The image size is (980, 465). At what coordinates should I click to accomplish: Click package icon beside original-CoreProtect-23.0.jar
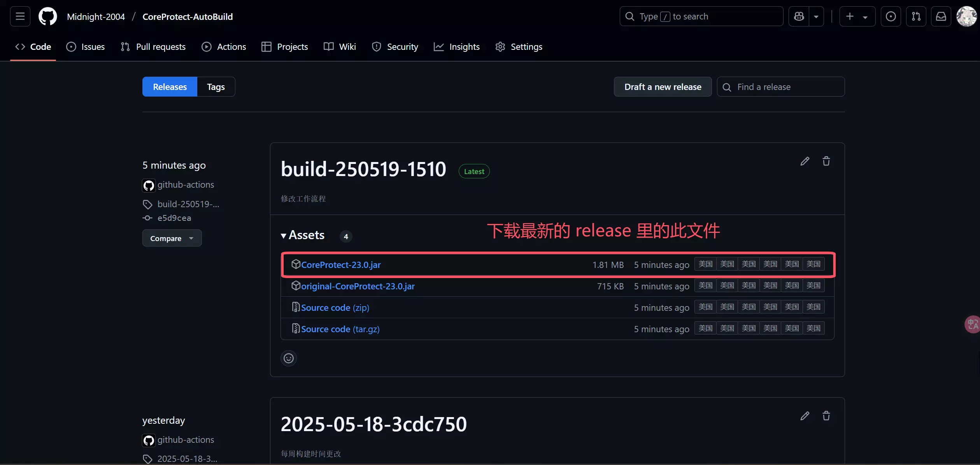pyautogui.click(x=296, y=285)
